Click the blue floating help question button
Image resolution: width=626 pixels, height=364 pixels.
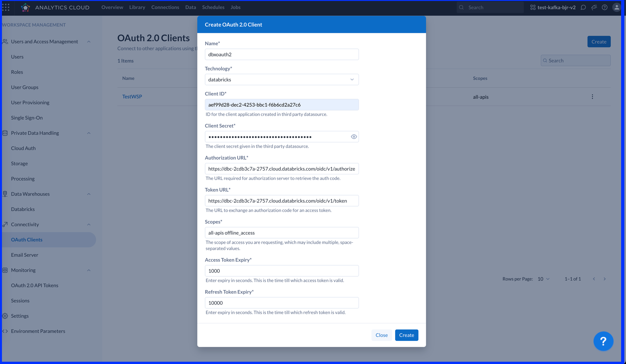click(603, 341)
